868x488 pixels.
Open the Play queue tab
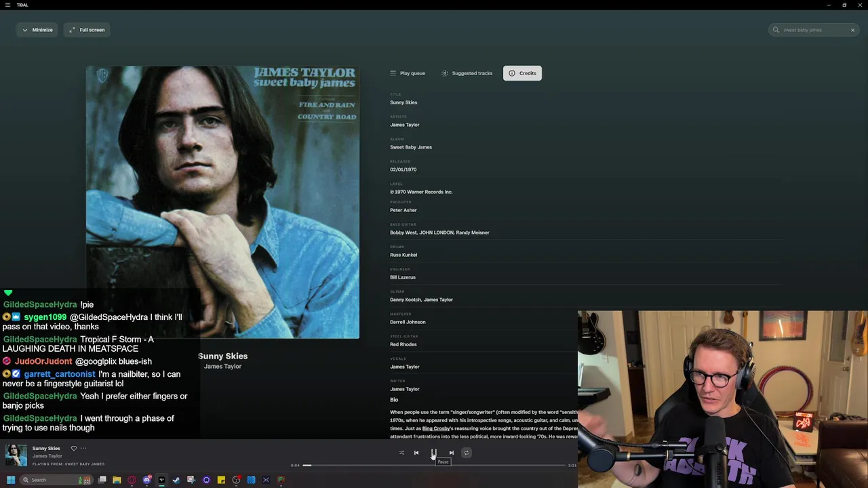(x=408, y=73)
